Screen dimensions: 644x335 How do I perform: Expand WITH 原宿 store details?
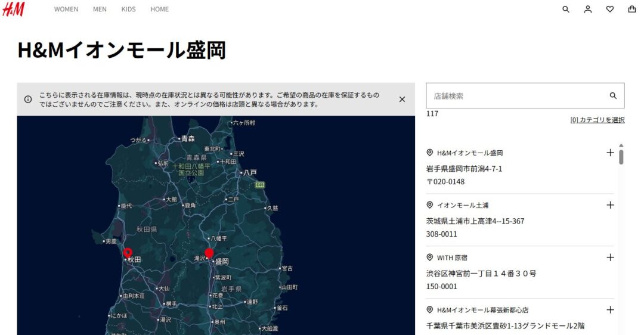tap(610, 258)
